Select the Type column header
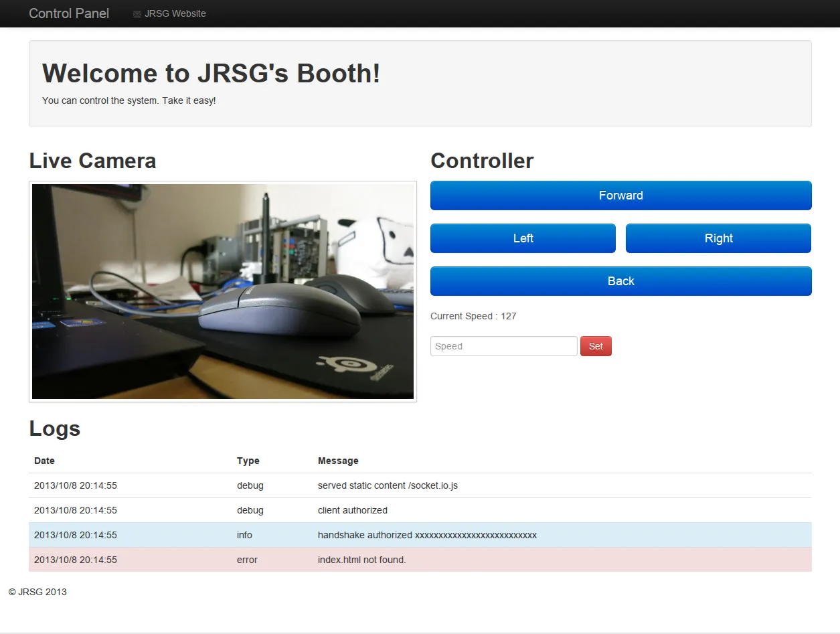The width and height of the screenshot is (840, 634). (x=248, y=461)
